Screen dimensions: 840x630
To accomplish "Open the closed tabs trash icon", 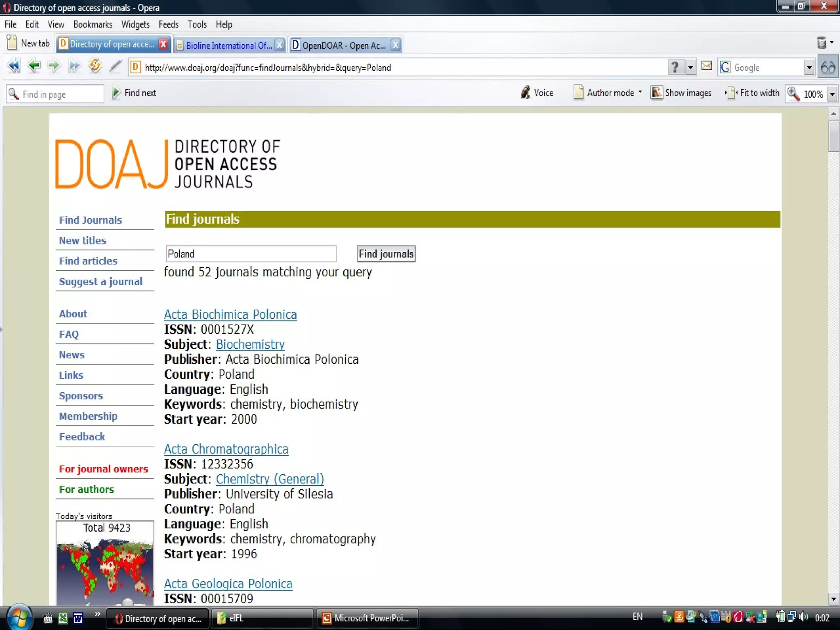I will point(822,43).
